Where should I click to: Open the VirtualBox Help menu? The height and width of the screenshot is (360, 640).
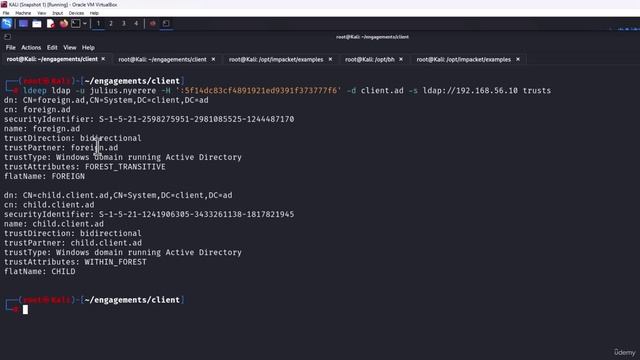(94, 13)
